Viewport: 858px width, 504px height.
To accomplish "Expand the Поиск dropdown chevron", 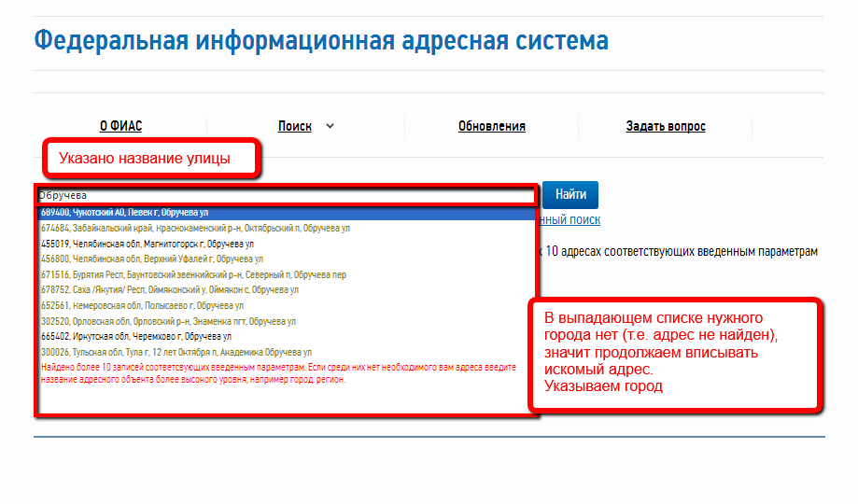I will click(330, 126).
